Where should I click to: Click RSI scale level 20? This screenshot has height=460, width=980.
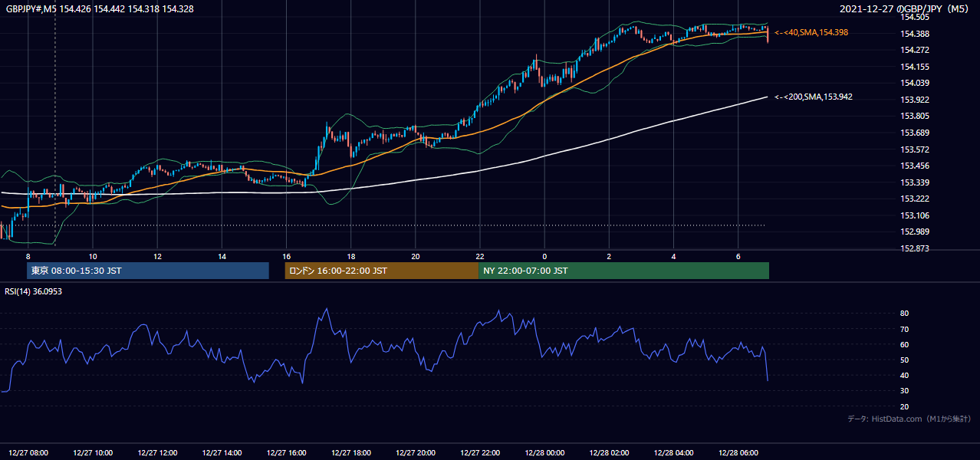[x=904, y=406]
